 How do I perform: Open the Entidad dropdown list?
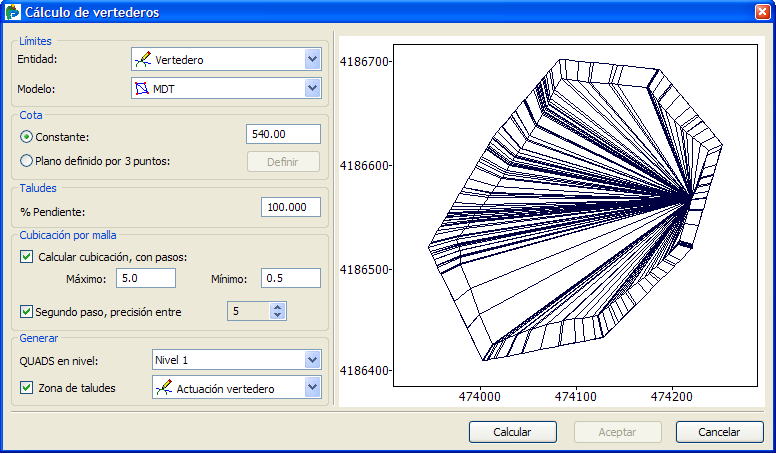coord(312,60)
